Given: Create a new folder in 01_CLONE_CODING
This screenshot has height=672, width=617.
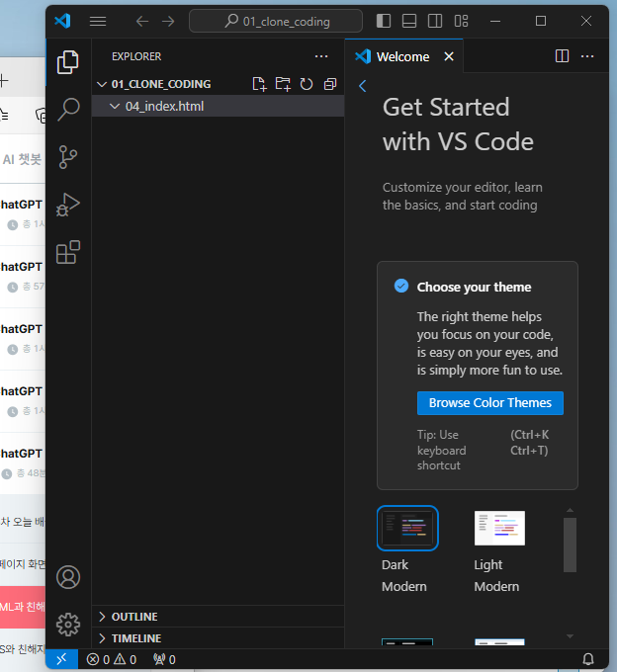Looking at the screenshot, I should (x=283, y=84).
